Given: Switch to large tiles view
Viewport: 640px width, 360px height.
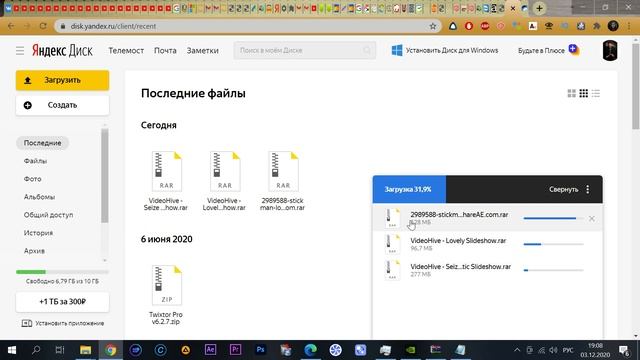Looking at the screenshot, I should pyautogui.click(x=571, y=93).
